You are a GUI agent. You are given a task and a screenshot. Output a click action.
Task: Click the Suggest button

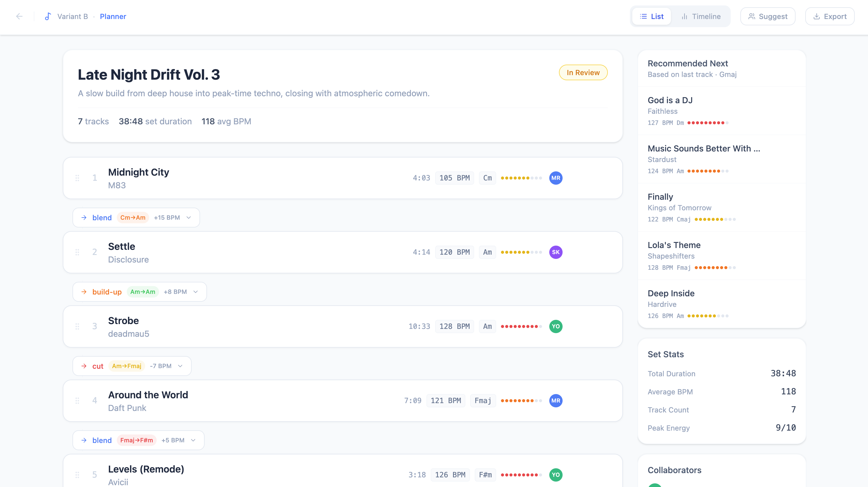click(767, 16)
